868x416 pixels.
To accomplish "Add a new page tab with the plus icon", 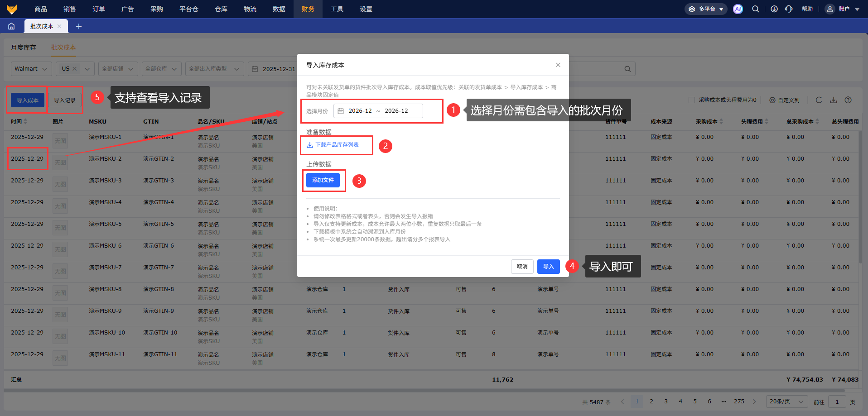I will point(79,26).
